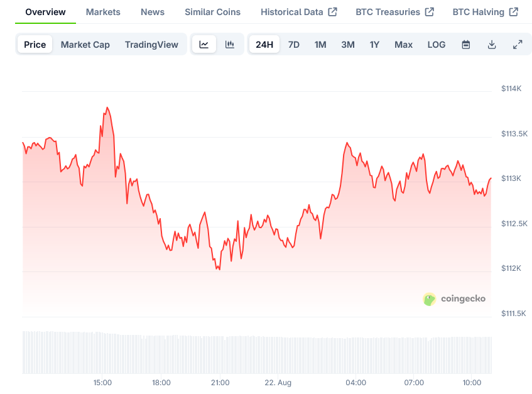Viewport: 532px width, 394px height.
Task: Click the external link icon beside Historical Data
Action: click(332, 12)
